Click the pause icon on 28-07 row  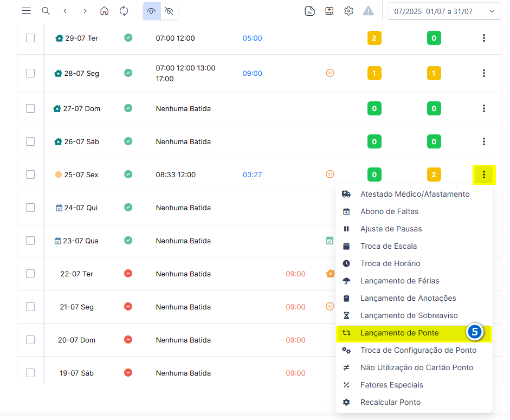click(x=330, y=73)
